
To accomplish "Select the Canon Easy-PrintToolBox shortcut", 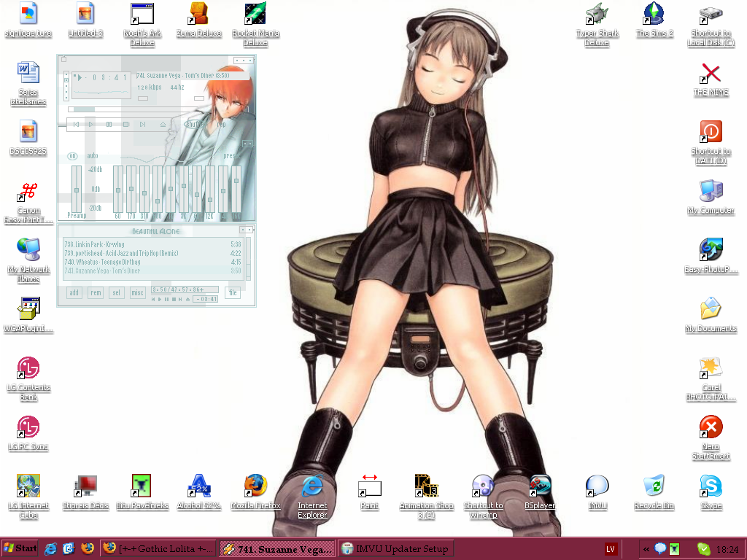I will pyautogui.click(x=28, y=203).
